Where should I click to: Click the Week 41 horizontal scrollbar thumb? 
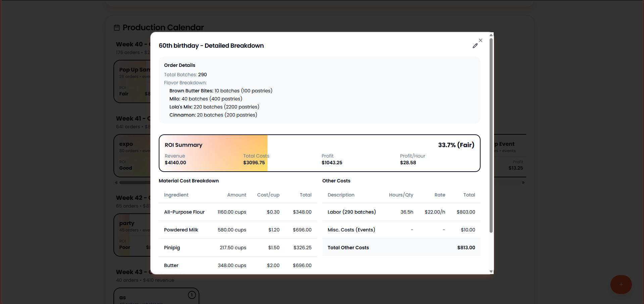coord(135,183)
